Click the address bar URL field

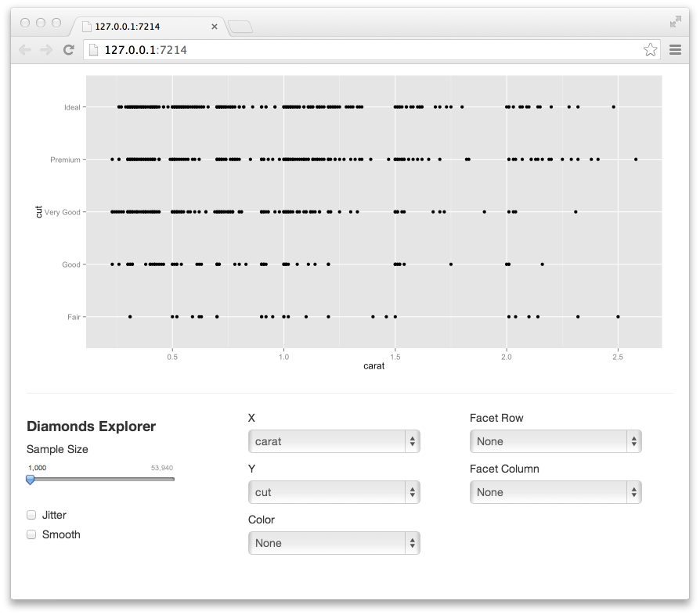[368, 50]
